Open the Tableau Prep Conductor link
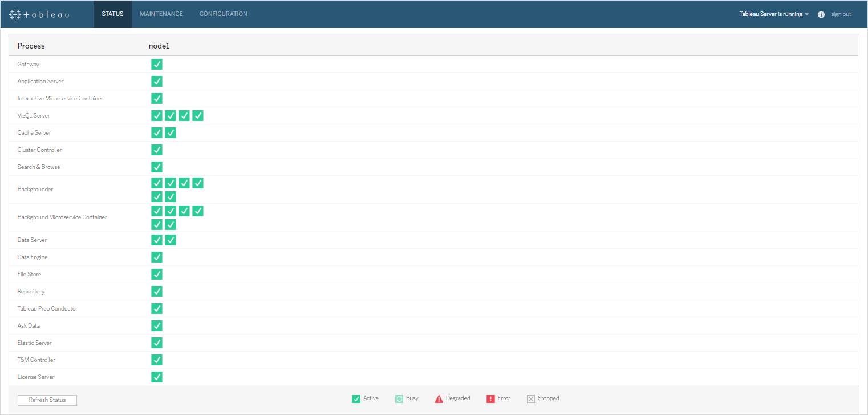Viewport: 868px width, 415px height. [47, 309]
